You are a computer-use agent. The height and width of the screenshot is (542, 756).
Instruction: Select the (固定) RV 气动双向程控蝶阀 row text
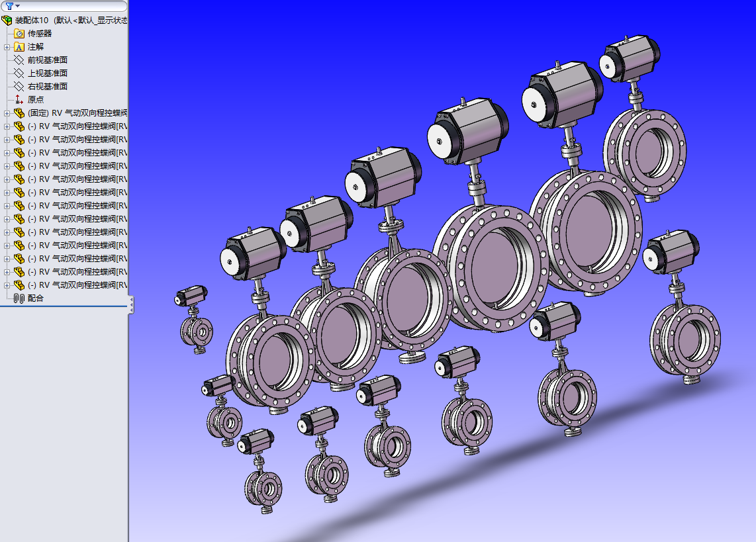tap(77, 113)
